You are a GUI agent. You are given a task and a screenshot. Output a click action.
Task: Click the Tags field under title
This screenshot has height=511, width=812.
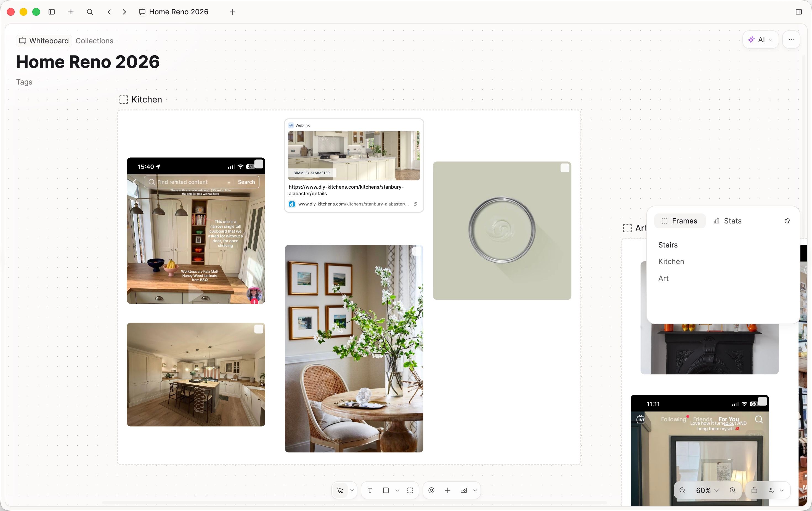coord(24,82)
